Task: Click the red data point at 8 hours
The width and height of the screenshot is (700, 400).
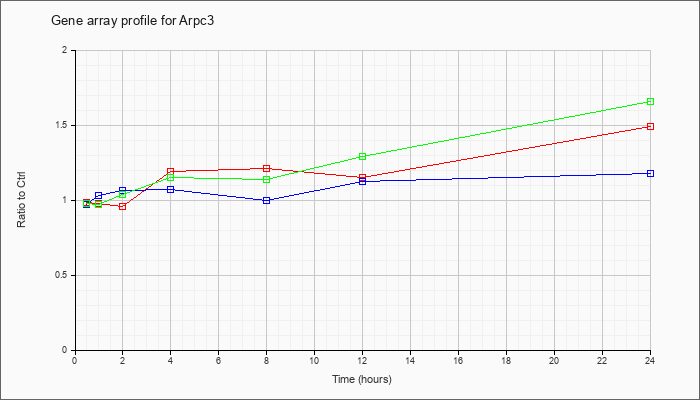Action: pyautogui.click(x=267, y=169)
